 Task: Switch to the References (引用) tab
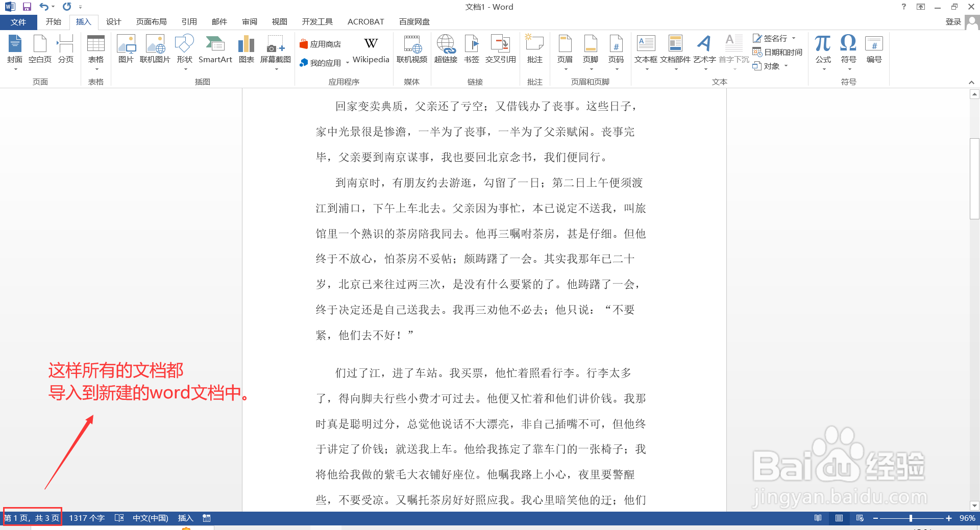pos(189,22)
